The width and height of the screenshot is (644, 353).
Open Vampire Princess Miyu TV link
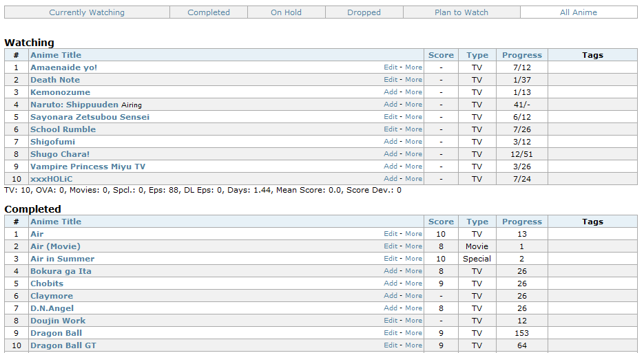(x=88, y=167)
